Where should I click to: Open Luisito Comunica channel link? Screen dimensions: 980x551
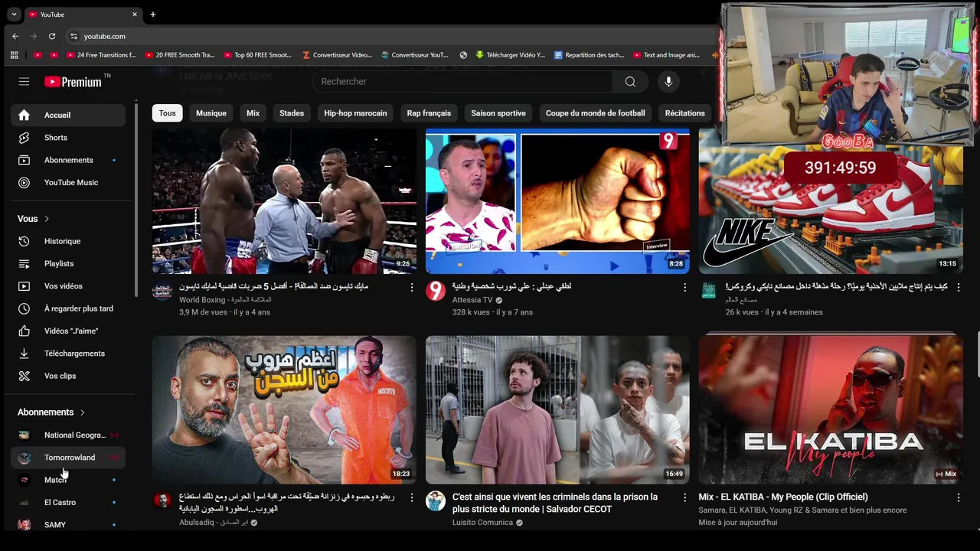point(482,523)
